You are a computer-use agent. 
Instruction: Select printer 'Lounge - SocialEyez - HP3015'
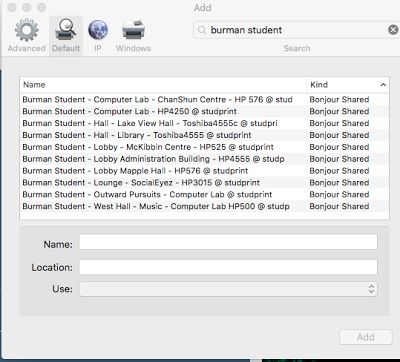204,183
